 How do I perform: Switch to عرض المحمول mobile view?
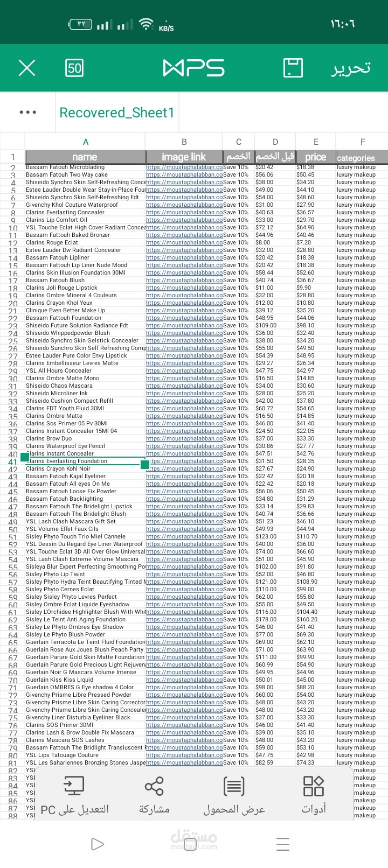pyautogui.click(x=234, y=795)
